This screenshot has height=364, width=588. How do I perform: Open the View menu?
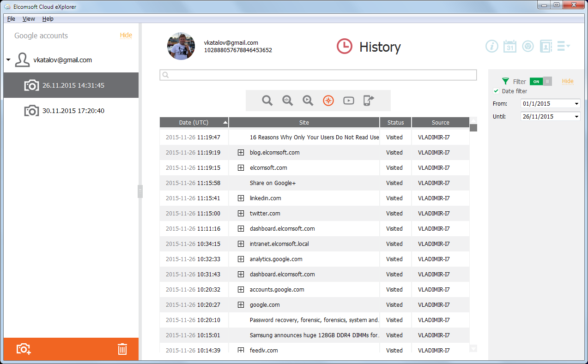tap(28, 18)
